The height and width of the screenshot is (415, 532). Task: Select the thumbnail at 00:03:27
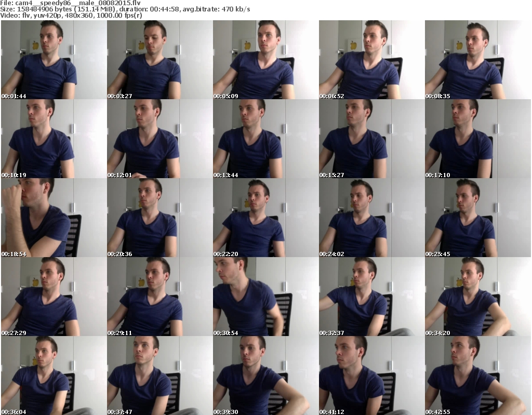160,60
